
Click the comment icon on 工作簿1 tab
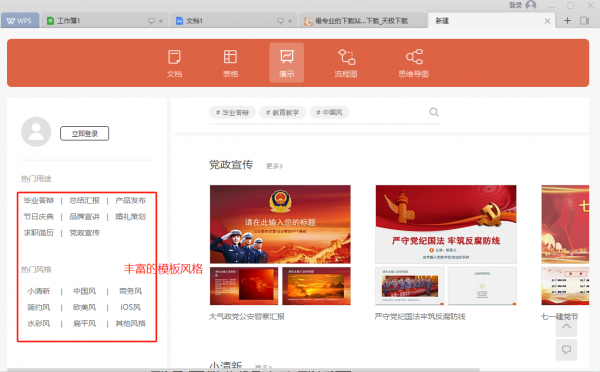point(152,21)
